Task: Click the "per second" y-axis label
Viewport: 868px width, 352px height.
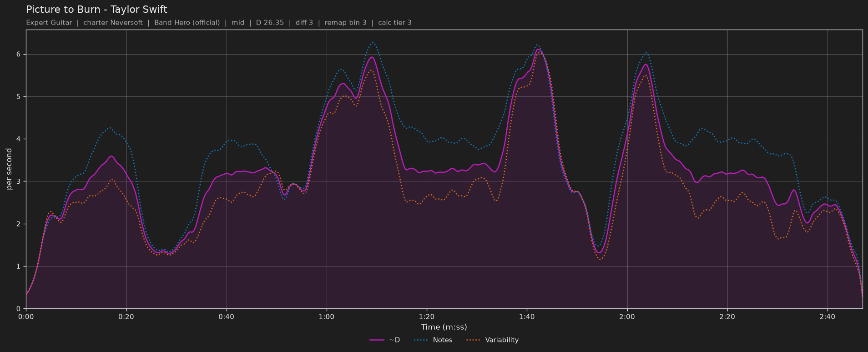Action: [9, 169]
